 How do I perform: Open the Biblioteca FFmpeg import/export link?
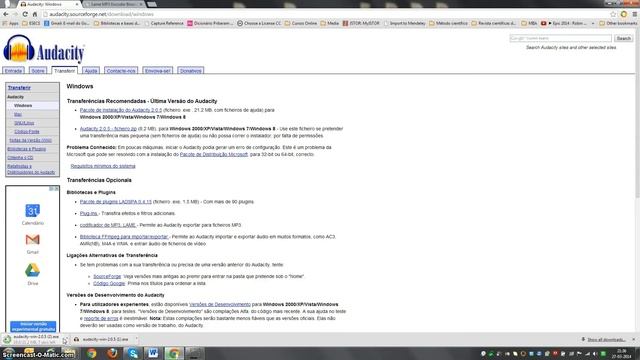pyautogui.click(x=124, y=237)
